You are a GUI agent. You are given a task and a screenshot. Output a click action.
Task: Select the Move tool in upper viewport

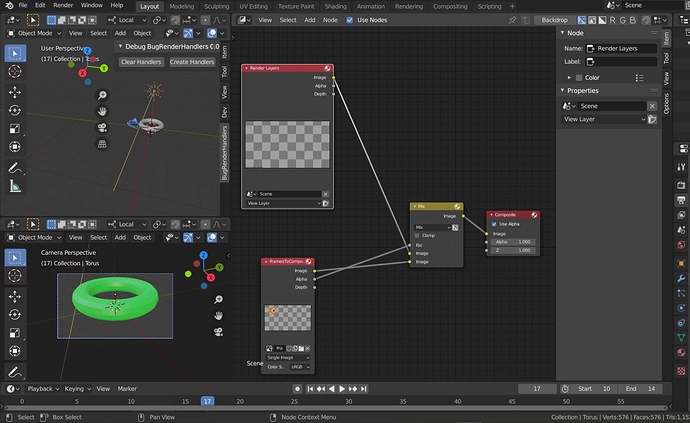15,92
